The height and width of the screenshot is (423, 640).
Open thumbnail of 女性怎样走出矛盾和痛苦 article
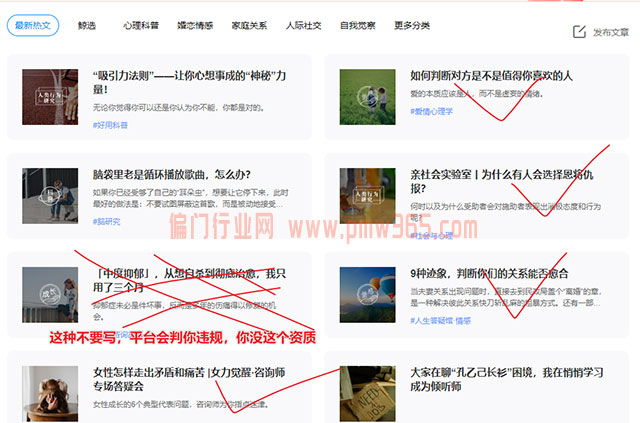pos(50,394)
